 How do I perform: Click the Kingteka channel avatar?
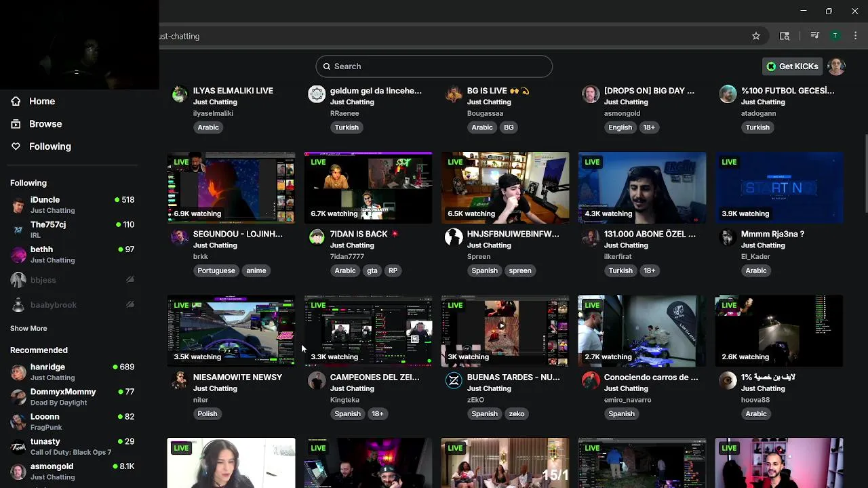317,380
